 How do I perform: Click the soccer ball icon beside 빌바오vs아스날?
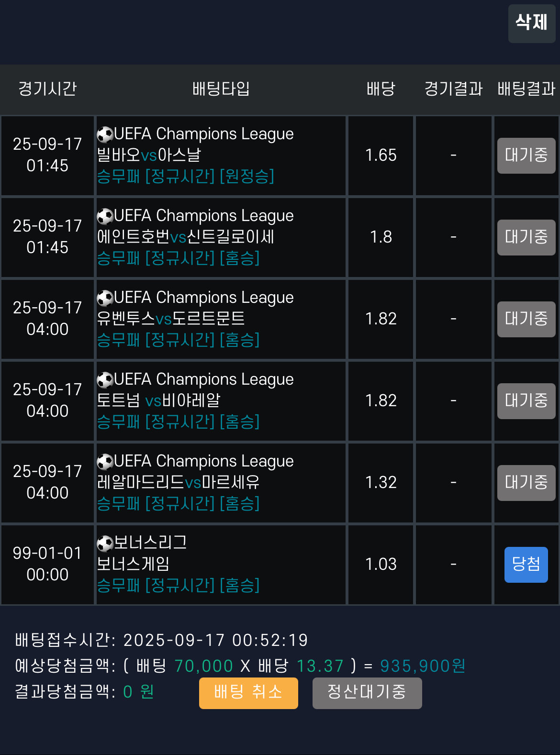[104, 134]
